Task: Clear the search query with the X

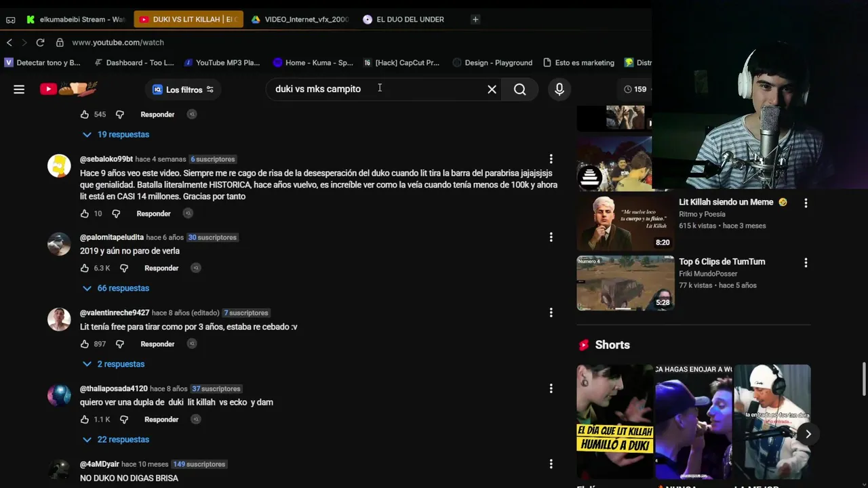Action: [x=492, y=89]
